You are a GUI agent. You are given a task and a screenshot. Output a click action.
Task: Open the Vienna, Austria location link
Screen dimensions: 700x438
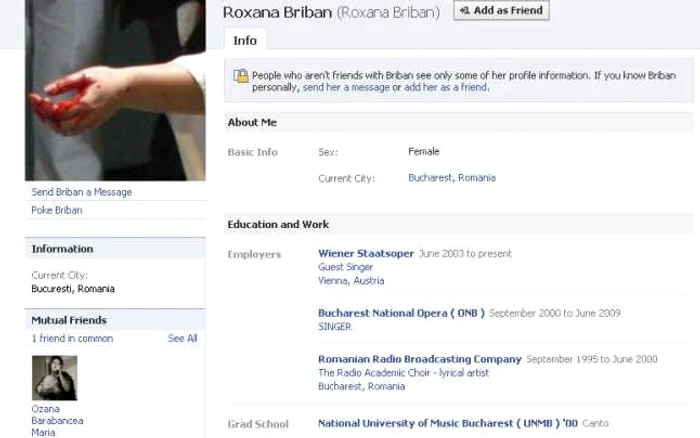[351, 281]
